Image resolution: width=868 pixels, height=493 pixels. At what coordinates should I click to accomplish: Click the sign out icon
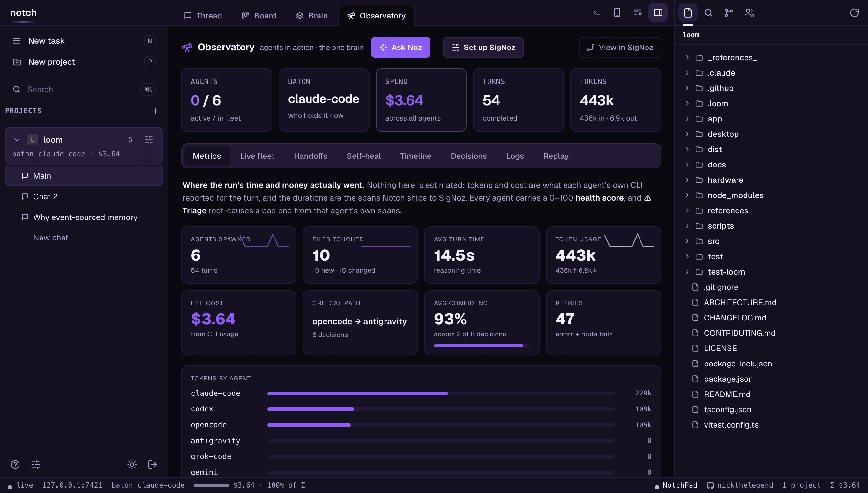[153, 465]
